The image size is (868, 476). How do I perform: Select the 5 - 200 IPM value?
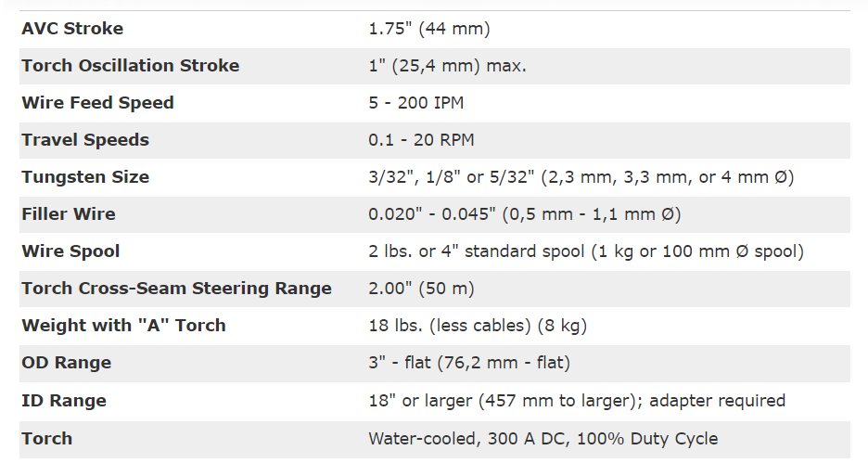click(x=416, y=102)
